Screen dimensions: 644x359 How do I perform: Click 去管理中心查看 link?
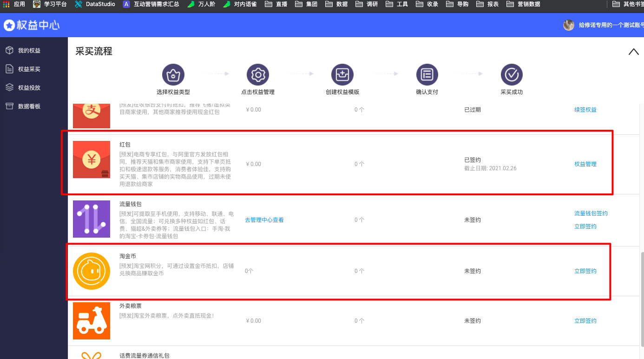pos(264,220)
